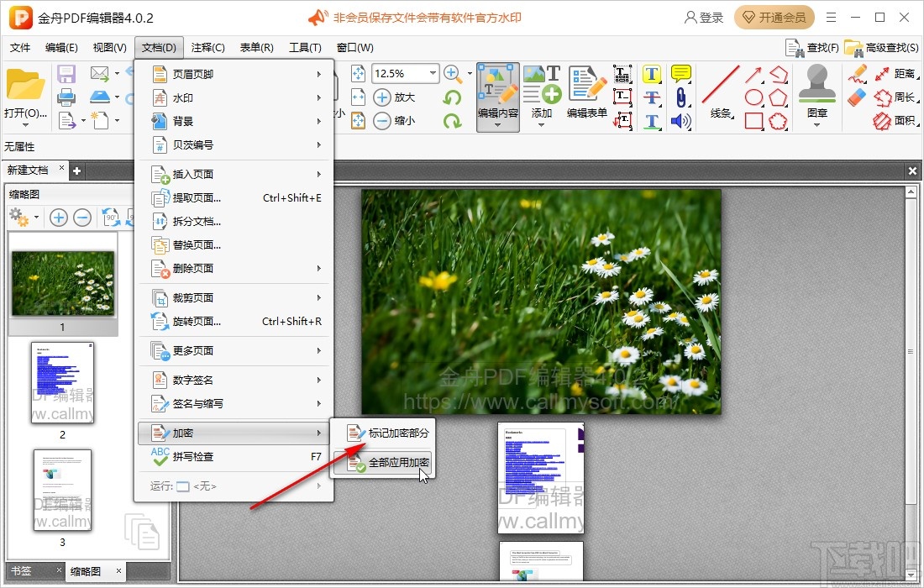This screenshot has height=588, width=924.
Task: Open the Comments (注释) menu
Action: (208, 48)
